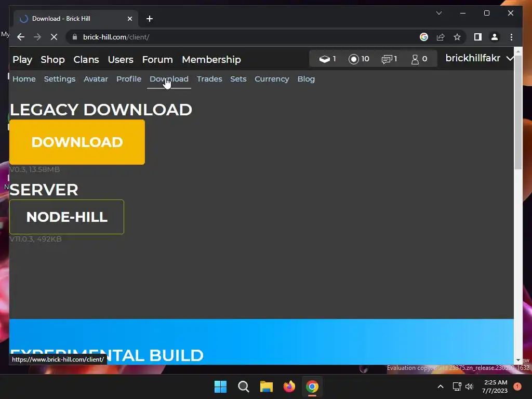532x399 pixels.
Task: Open Blog sub-navigation link
Action: tap(306, 79)
